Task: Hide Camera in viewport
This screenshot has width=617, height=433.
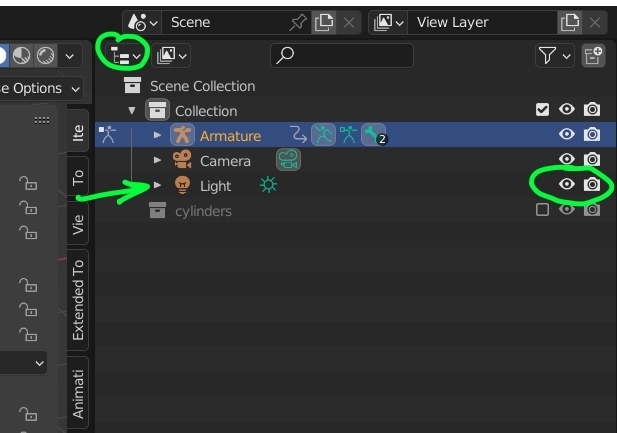Action: [567, 159]
